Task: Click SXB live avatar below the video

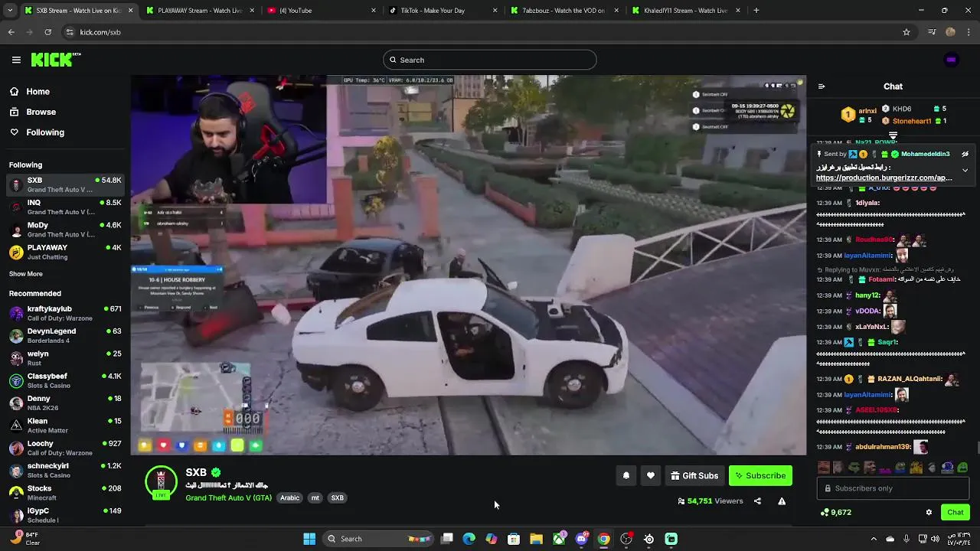Action: tap(161, 482)
